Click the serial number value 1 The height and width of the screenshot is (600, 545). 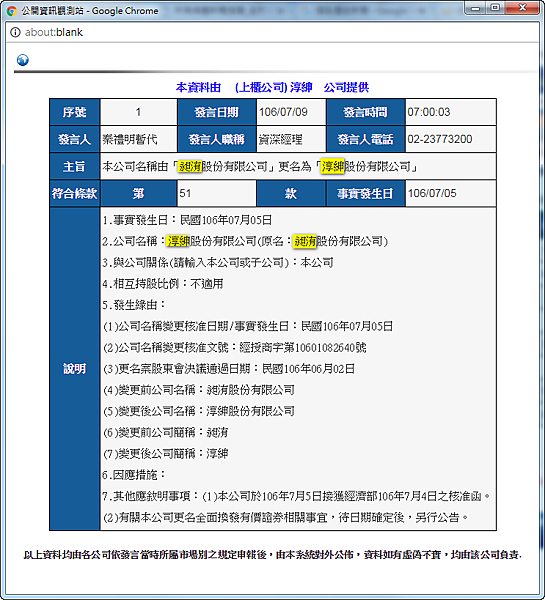pos(138,112)
